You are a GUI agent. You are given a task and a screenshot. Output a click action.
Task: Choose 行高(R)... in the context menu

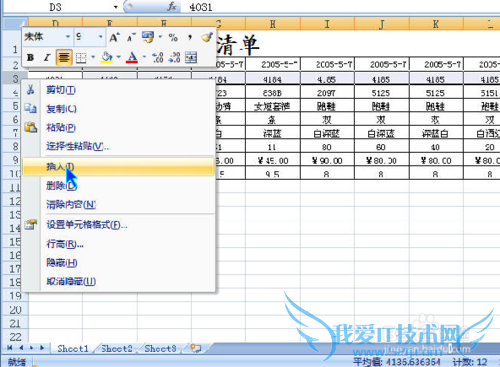point(118,244)
